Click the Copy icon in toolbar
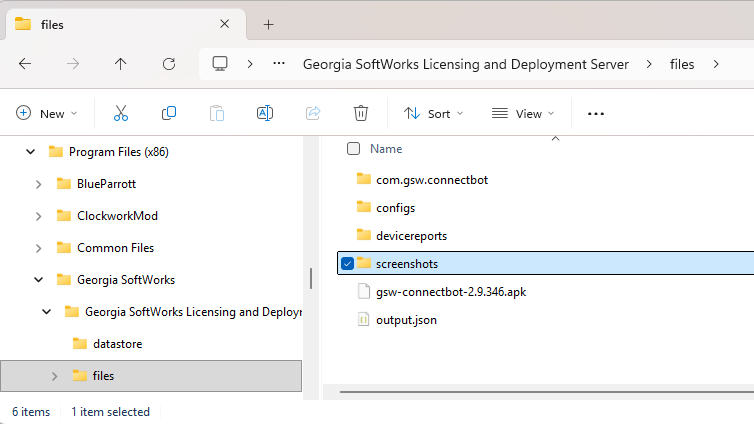The width and height of the screenshot is (754, 424). (169, 114)
